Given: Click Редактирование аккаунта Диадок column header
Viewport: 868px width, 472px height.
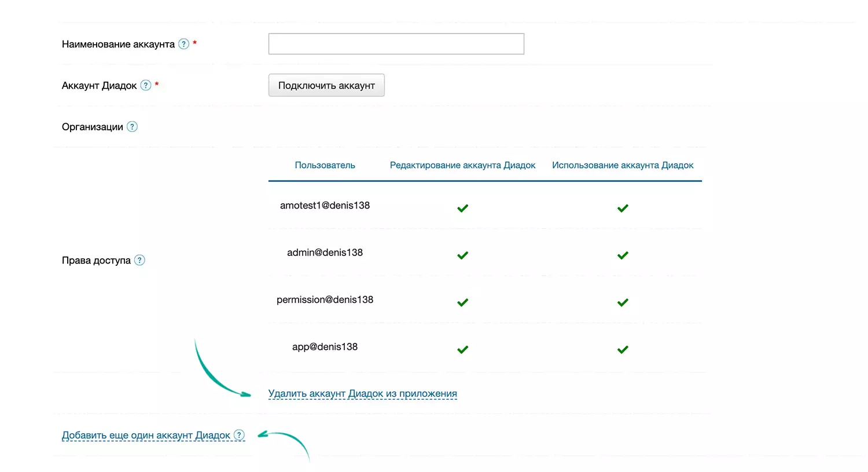Looking at the screenshot, I should (462, 165).
